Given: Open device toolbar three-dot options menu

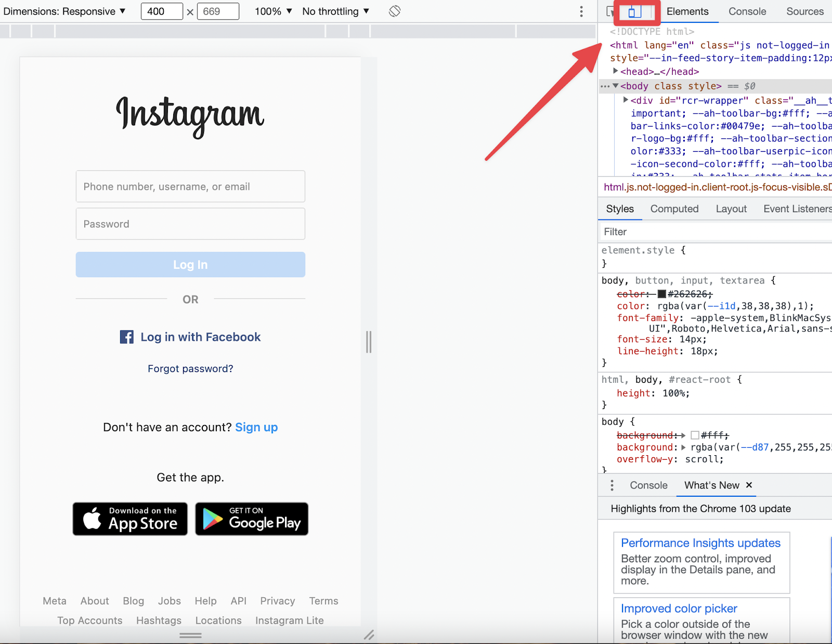Looking at the screenshot, I should pyautogui.click(x=581, y=11).
